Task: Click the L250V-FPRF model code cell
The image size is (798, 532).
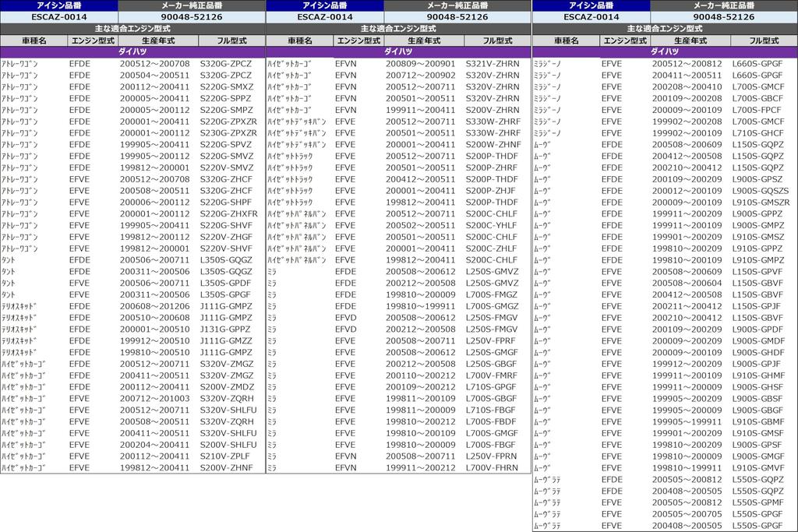Action: 491,340
